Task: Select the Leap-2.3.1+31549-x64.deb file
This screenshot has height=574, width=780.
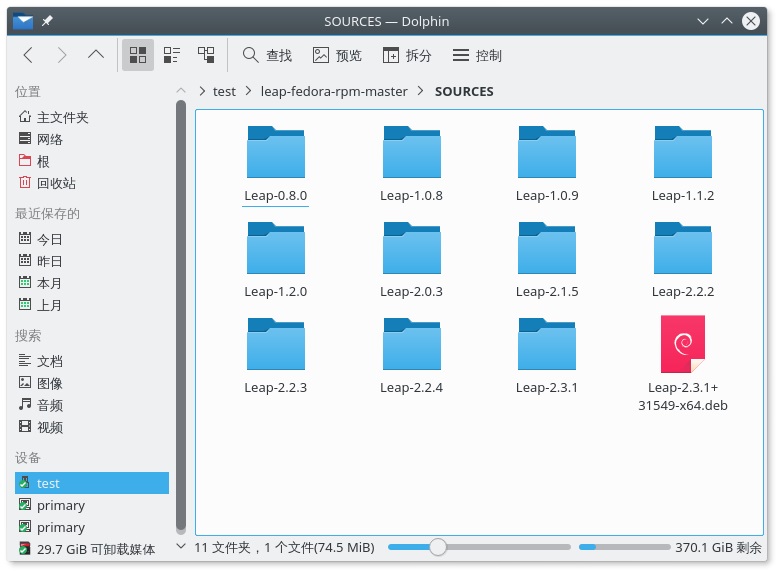Action: point(683,364)
